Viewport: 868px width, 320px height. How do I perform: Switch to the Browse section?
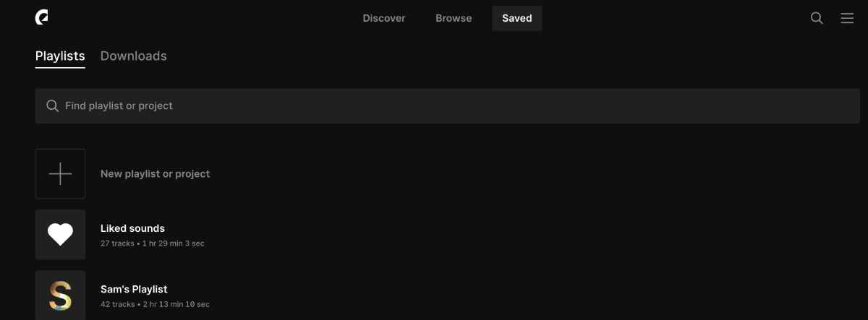(x=454, y=18)
